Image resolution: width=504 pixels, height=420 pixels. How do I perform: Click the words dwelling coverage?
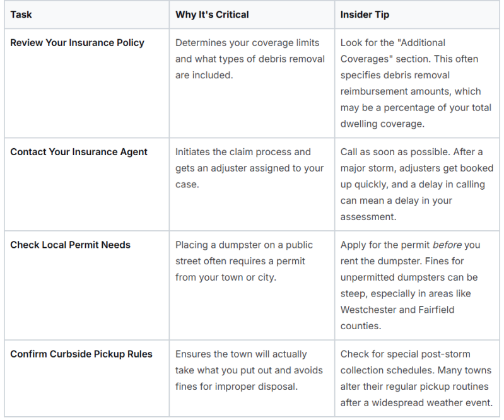[382, 124]
